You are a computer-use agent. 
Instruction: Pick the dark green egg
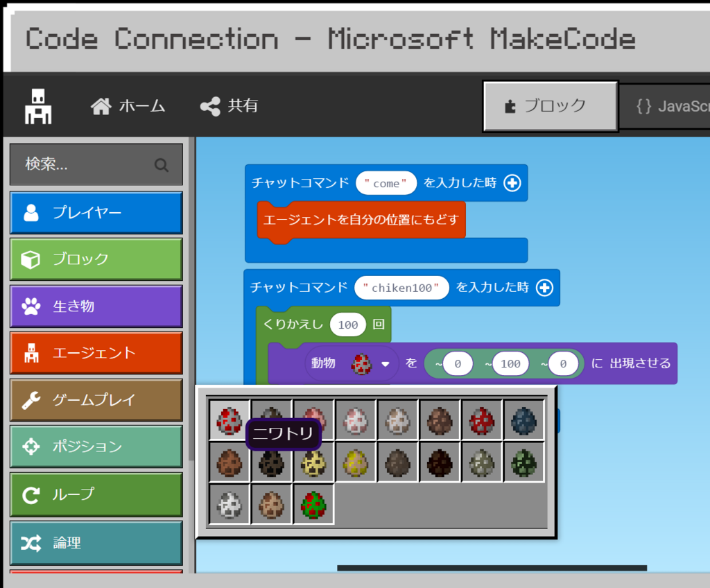click(x=524, y=462)
